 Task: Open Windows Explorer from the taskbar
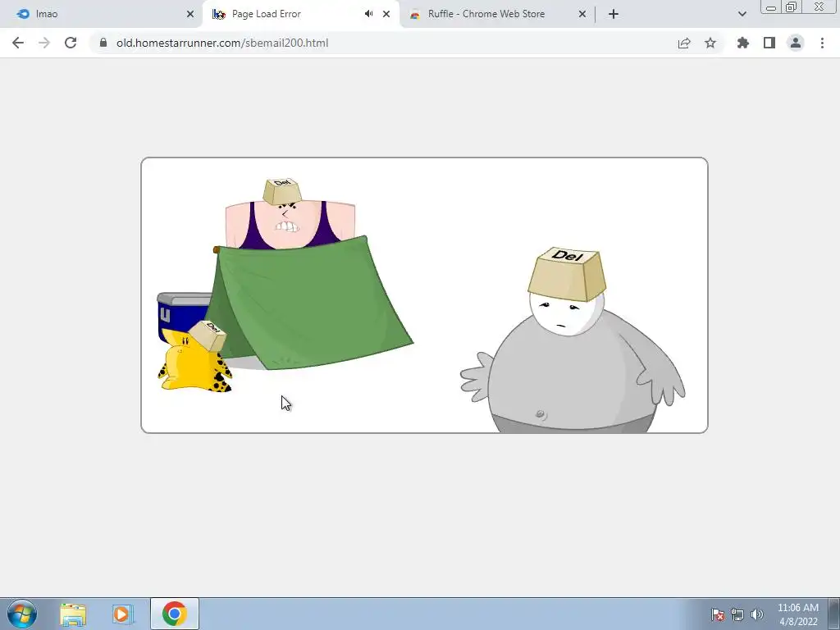tap(73, 614)
